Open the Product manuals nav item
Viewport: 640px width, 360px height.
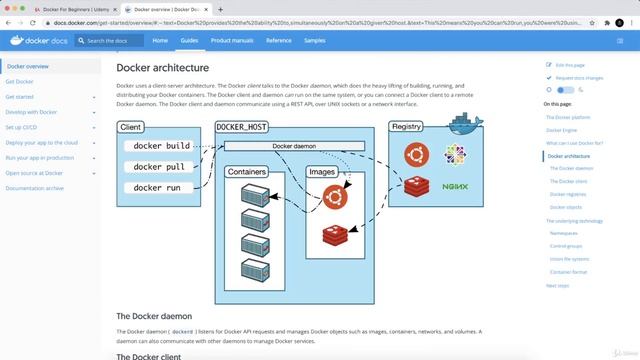(232, 40)
